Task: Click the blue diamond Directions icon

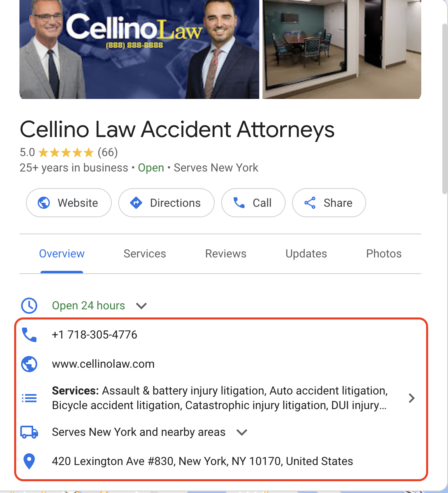Action: pos(136,203)
